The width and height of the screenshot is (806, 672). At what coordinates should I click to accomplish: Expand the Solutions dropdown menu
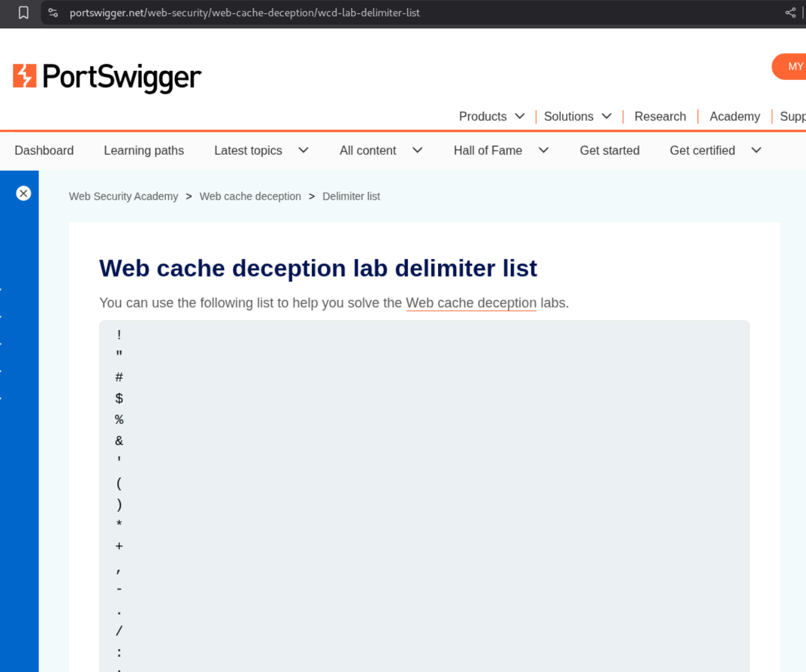(x=577, y=117)
